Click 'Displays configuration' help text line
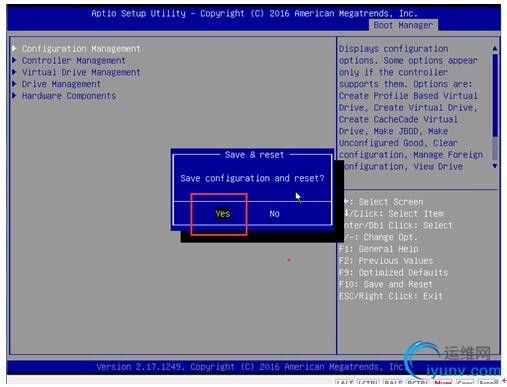Image resolution: width=507 pixels, height=387 pixels. (x=394, y=49)
